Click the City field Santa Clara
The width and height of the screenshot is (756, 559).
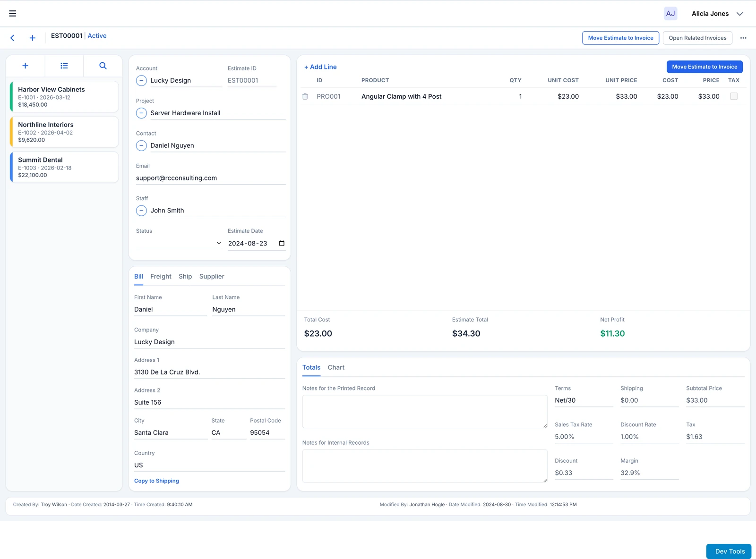pos(171,433)
